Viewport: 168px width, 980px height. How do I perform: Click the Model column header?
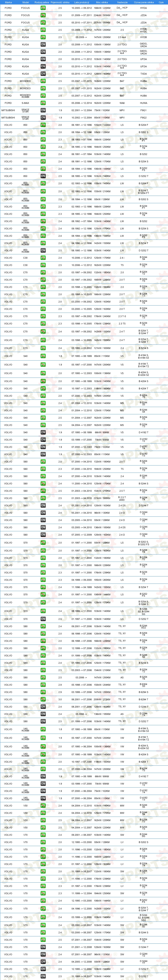(26, 2)
